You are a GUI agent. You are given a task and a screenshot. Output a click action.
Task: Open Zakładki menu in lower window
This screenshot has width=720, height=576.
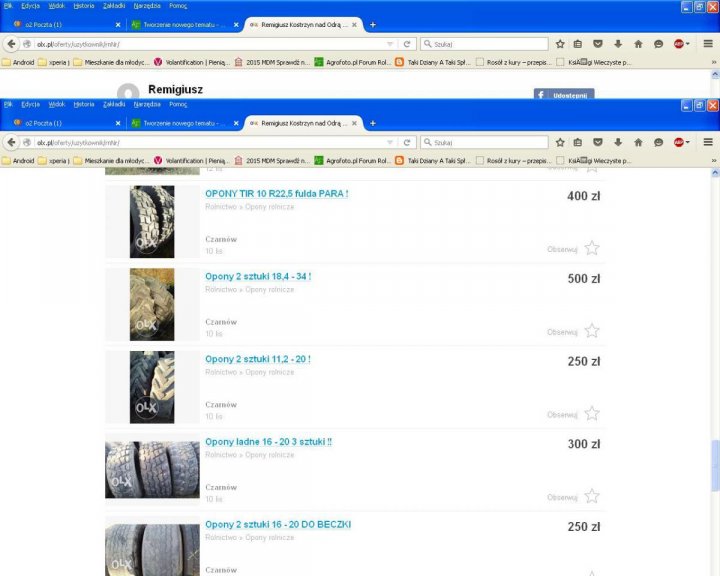coord(114,104)
